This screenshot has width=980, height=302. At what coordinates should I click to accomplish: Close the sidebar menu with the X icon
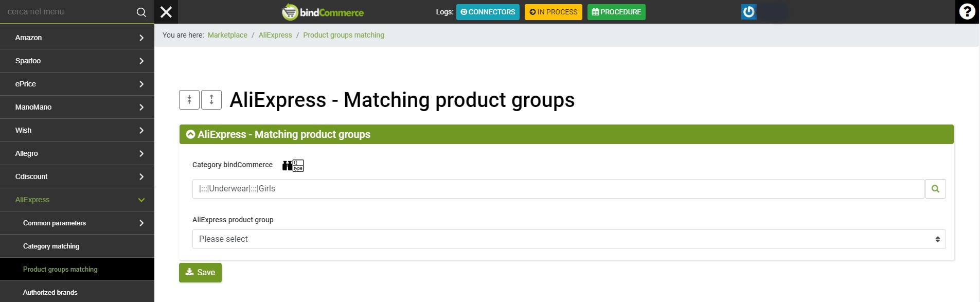(x=166, y=12)
